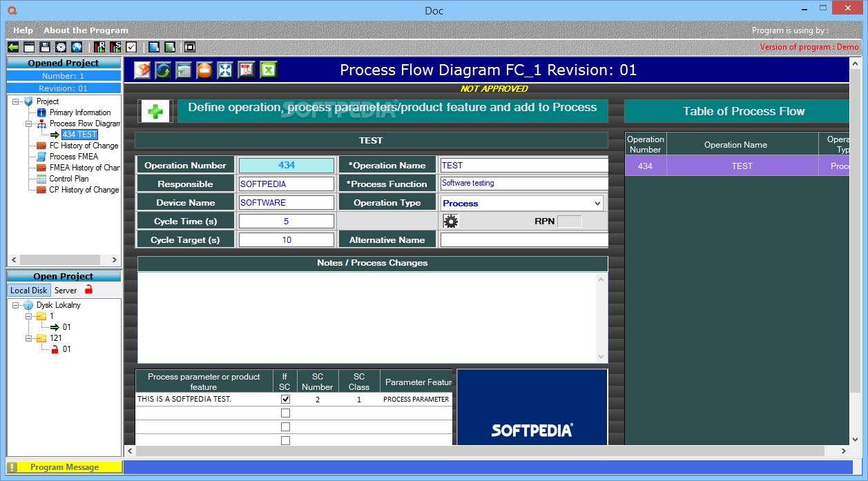This screenshot has height=481, width=868.
Task: Switch to Local Disk tab
Action: tap(29, 291)
